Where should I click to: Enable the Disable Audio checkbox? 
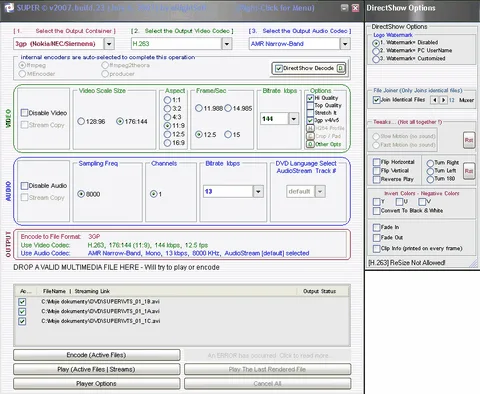[x=24, y=186]
